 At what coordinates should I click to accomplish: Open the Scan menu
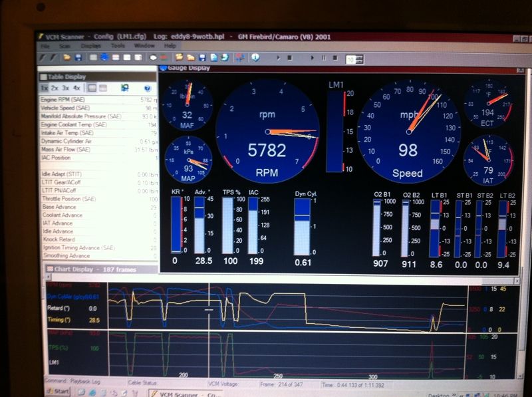pos(65,46)
